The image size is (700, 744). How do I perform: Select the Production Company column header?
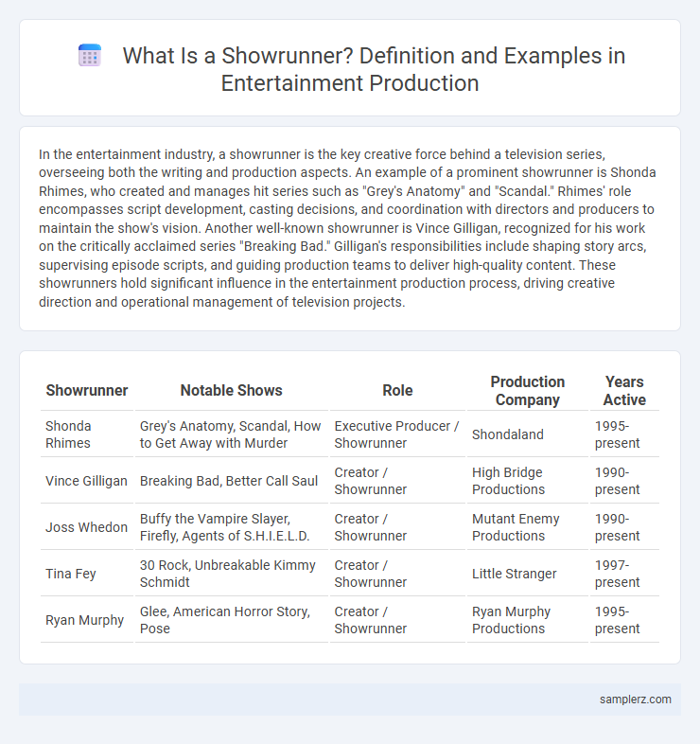[x=528, y=391]
